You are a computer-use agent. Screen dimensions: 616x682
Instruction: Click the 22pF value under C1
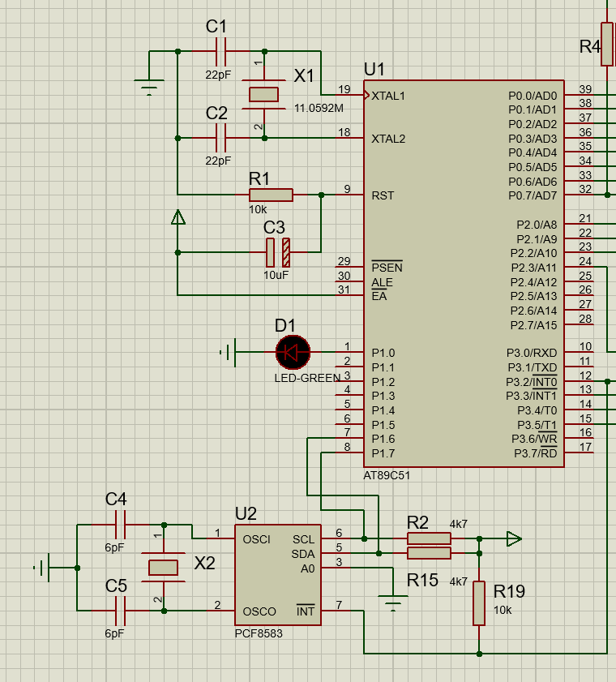[218, 75]
